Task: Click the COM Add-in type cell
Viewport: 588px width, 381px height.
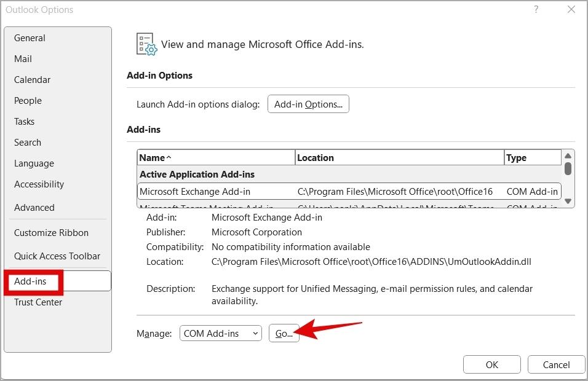Action: point(532,192)
